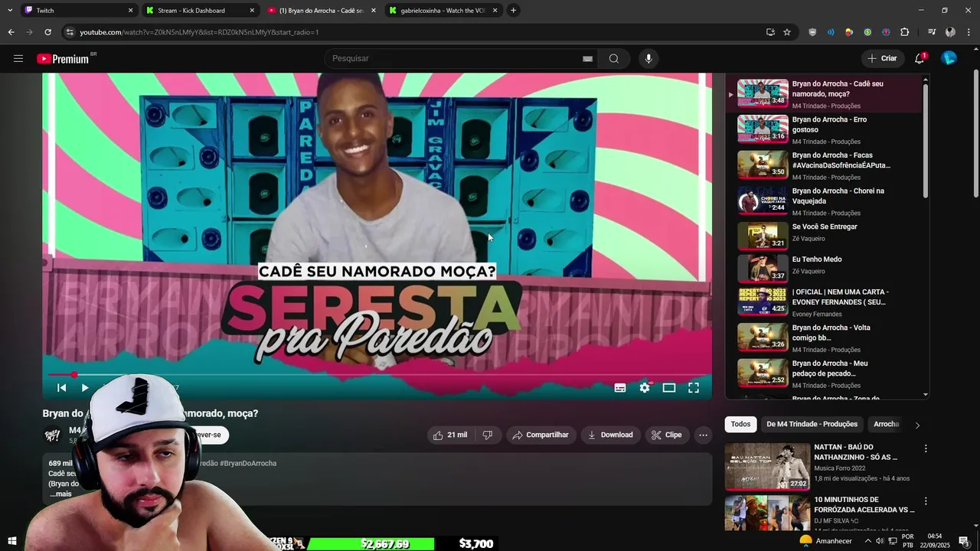
Task: Open Evoney Fernandes Nem Uma Carta video
Action: [824, 302]
